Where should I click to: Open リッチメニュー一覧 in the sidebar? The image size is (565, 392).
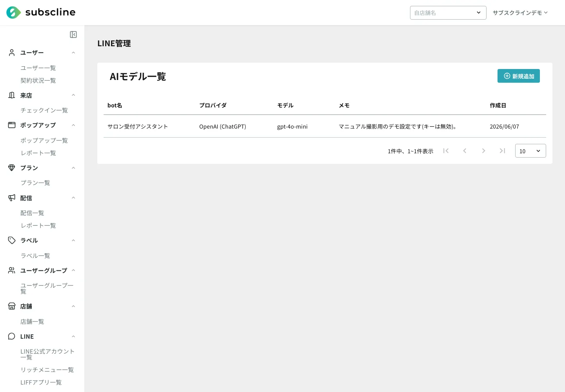coord(47,370)
